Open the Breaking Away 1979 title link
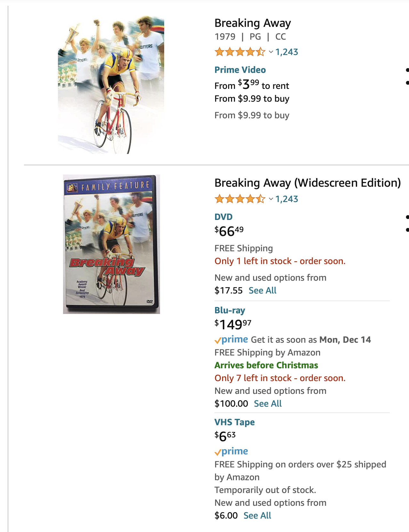 (253, 23)
